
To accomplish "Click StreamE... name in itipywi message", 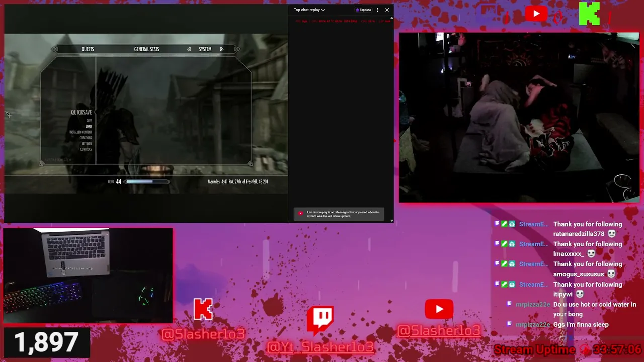I will (x=534, y=285).
